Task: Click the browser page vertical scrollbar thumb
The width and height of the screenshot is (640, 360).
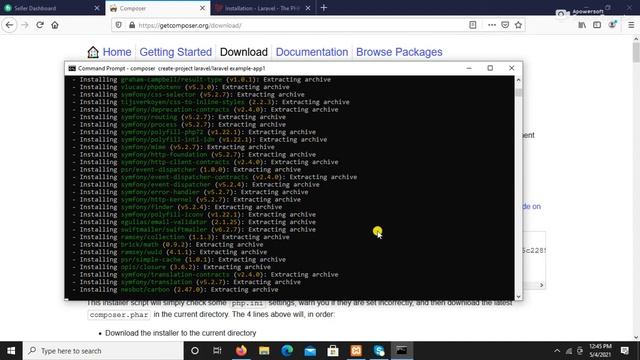Action: (636, 52)
